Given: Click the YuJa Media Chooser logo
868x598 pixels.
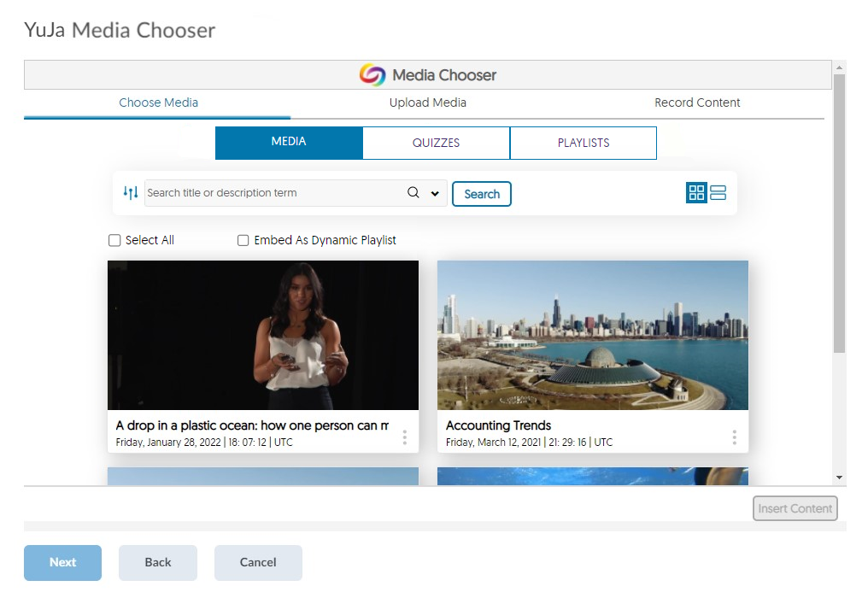Looking at the screenshot, I should click(x=372, y=75).
